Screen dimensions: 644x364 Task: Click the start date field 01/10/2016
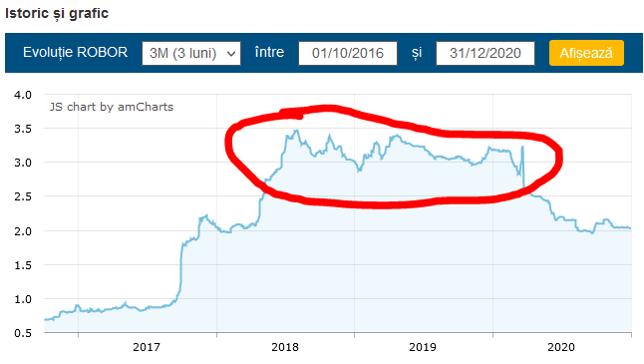coord(348,53)
